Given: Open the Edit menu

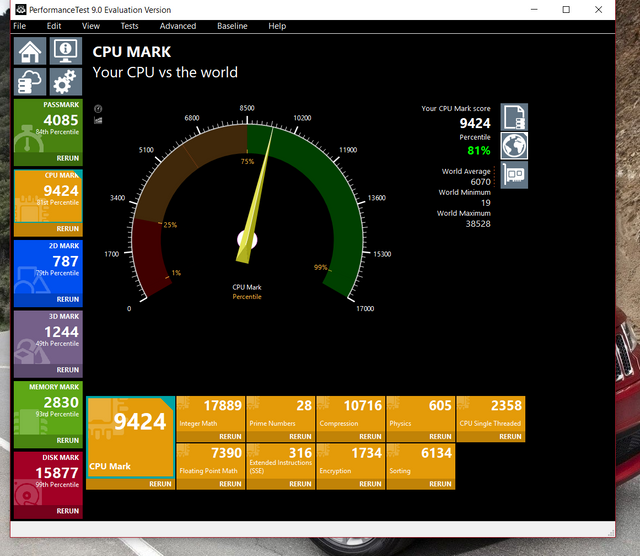Looking at the screenshot, I should click(54, 26).
